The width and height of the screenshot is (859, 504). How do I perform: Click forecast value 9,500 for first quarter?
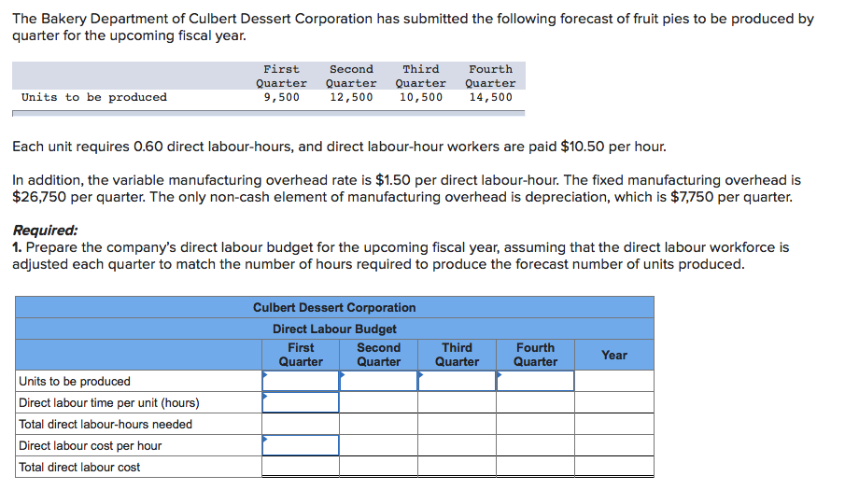282,97
